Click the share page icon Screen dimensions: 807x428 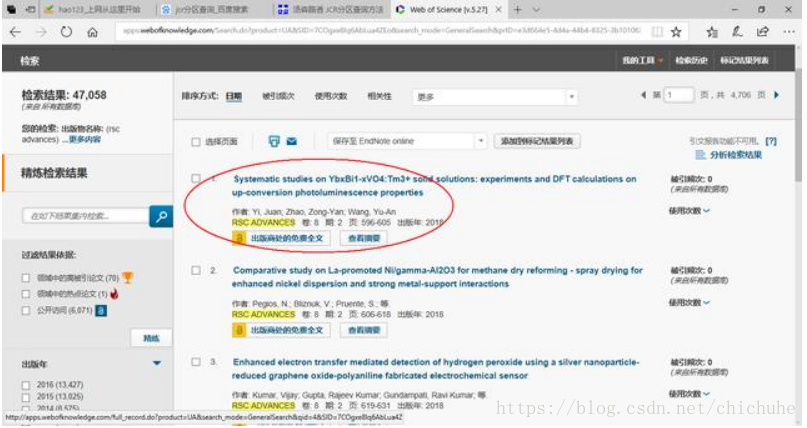[x=763, y=32]
